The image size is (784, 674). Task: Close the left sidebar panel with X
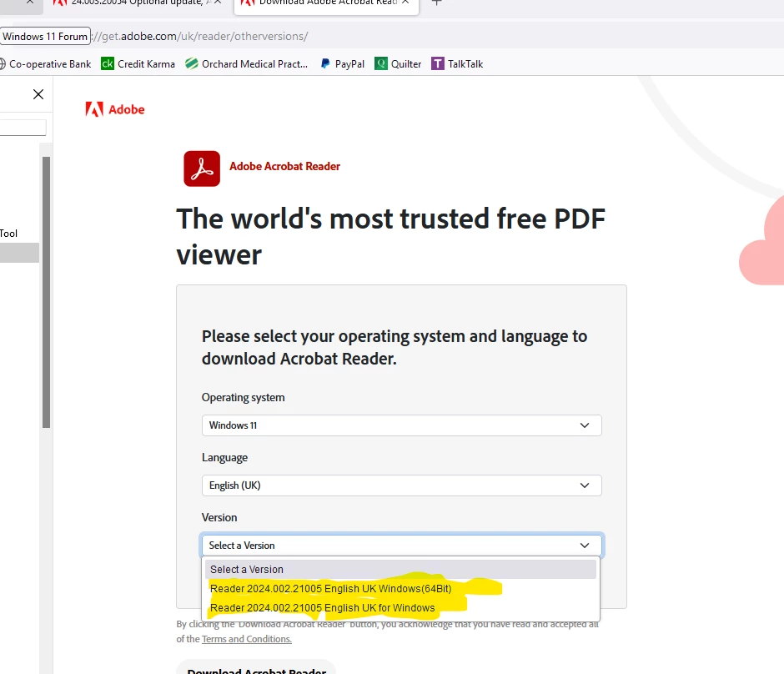(38, 94)
